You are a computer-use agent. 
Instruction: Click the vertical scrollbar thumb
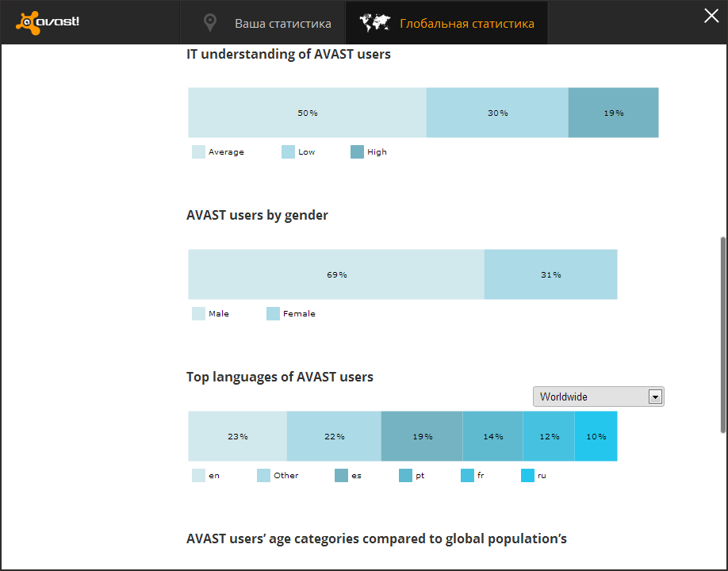point(722,333)
